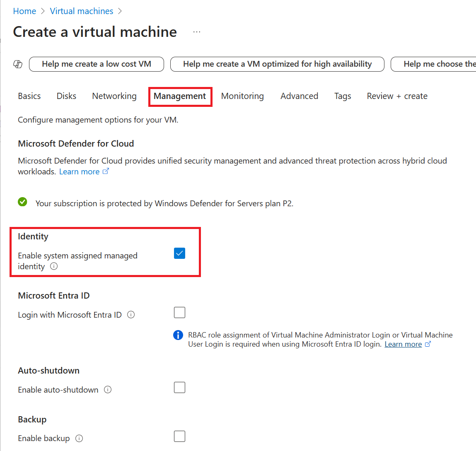Click Help me create a high availability VM
The image size is (476, 451).
pos(277,64)
